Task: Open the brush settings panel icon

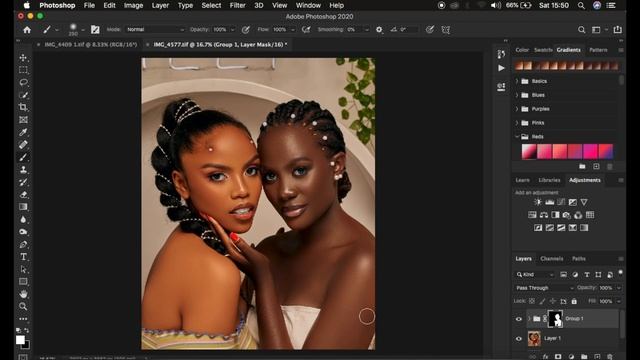Action: tap(95, 29)
